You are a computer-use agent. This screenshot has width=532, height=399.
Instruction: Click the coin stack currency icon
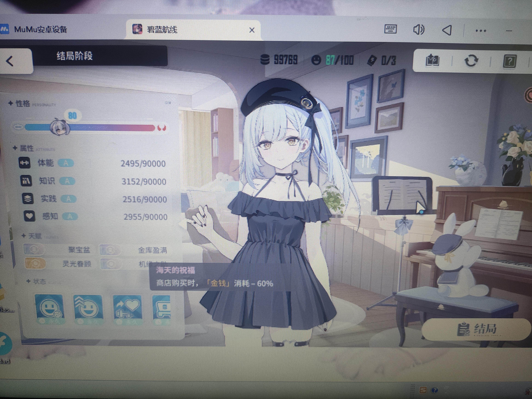tap(265, 59)
